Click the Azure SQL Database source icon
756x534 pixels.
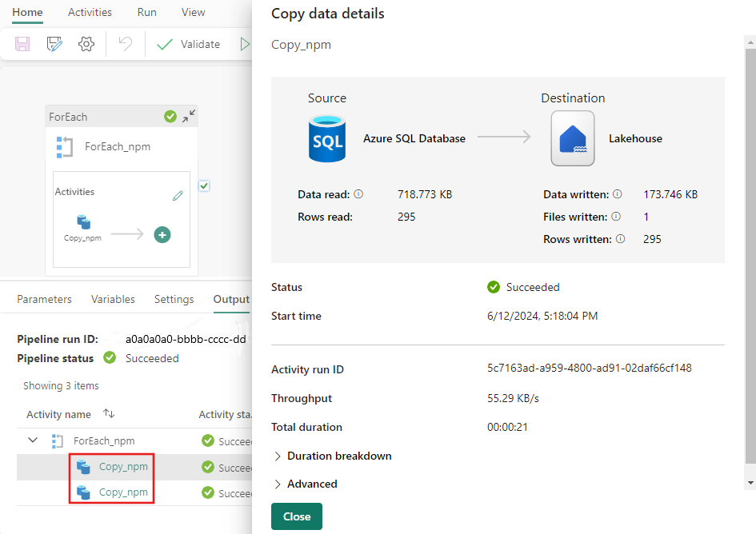tap(327, 138)
